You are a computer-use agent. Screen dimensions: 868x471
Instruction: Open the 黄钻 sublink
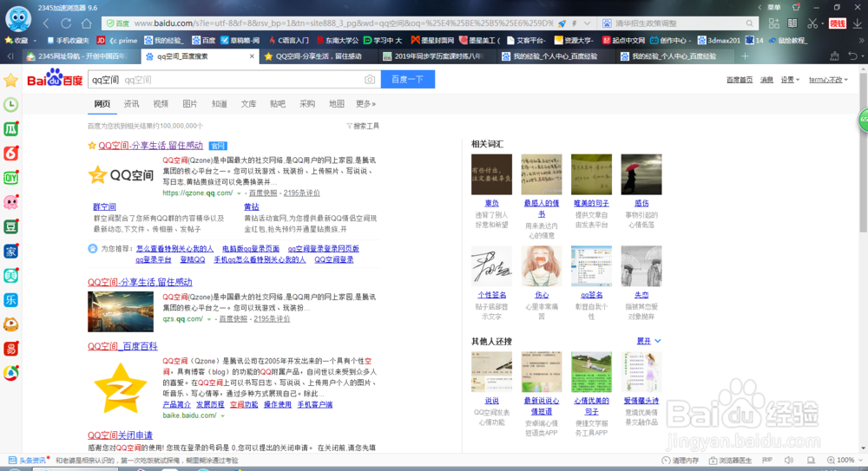click(252, 206)
